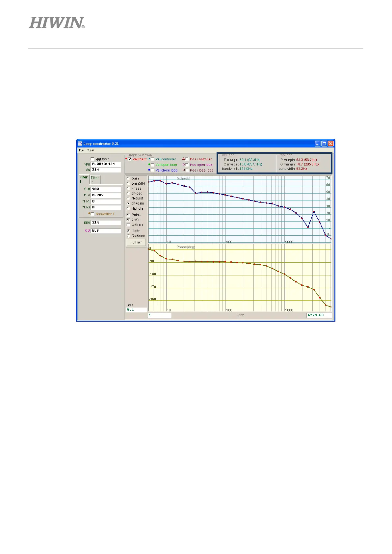Select the Gain radio button
This screenshot has height=554, width=392.
pos(128,178)
